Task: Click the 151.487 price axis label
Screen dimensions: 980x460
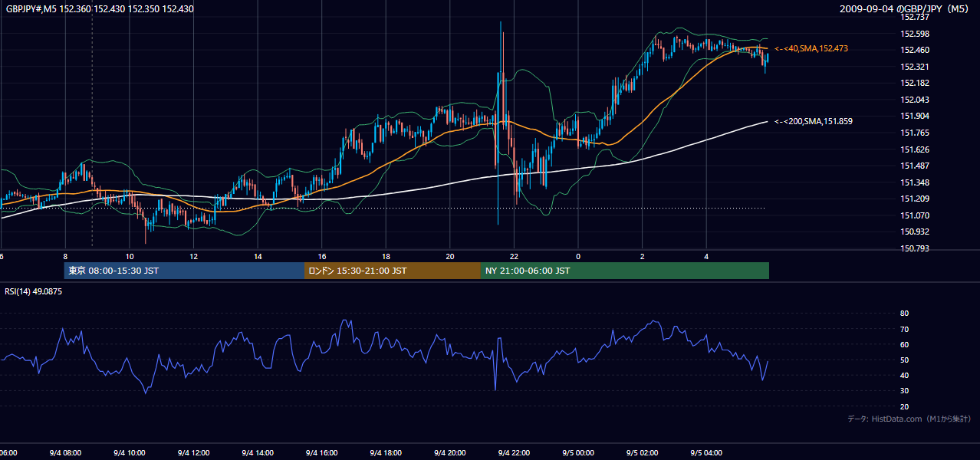Action: [x=916, y=166]
